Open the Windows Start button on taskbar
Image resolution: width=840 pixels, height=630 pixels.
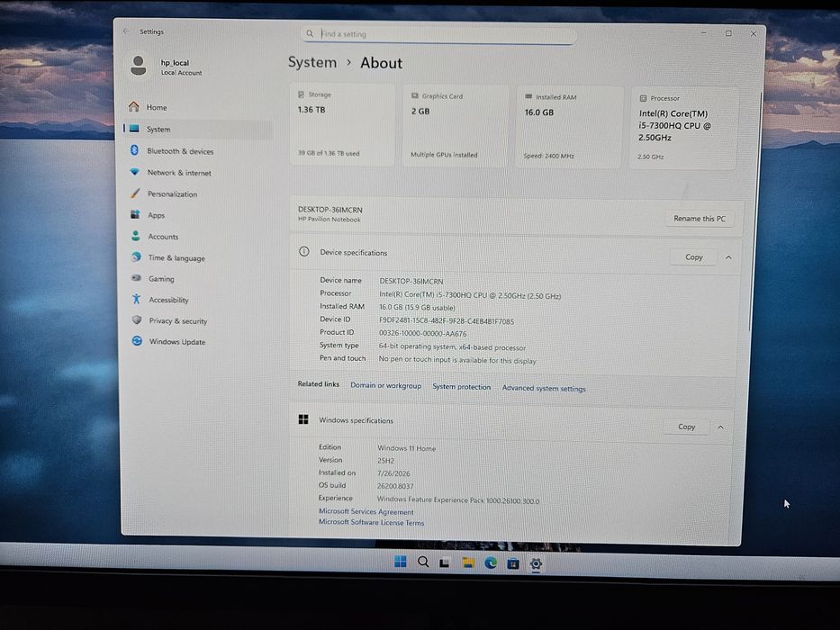(400, 562)
